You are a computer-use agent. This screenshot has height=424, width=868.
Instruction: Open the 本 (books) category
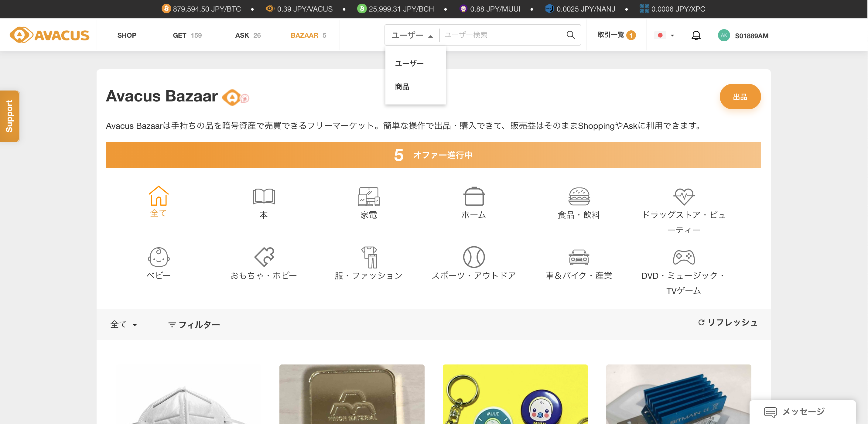click(264, 200)
